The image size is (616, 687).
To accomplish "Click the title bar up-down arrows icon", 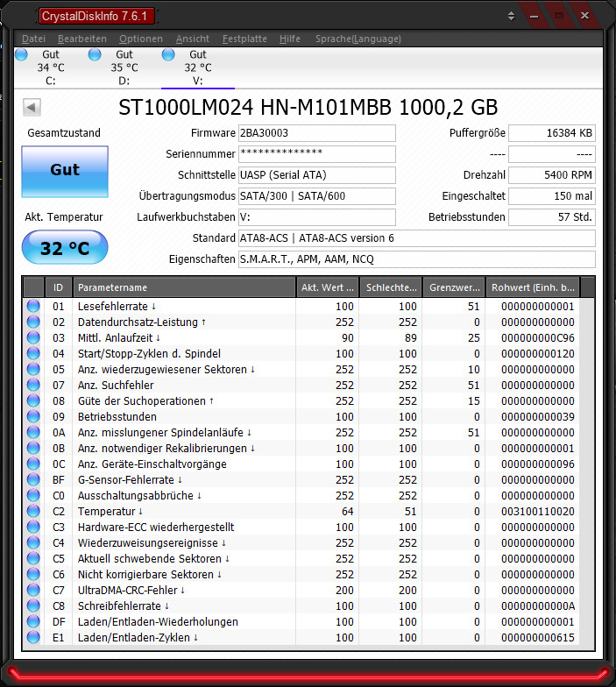I will point(511,16).
